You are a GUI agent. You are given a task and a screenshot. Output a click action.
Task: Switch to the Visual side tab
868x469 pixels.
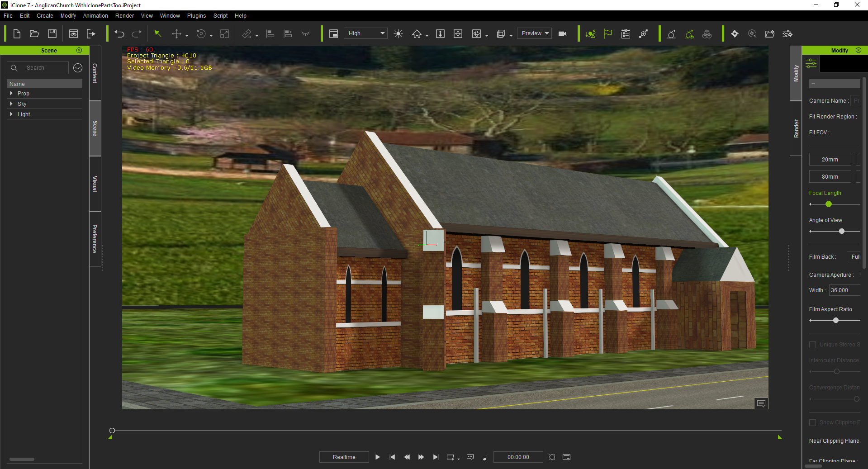95,184
